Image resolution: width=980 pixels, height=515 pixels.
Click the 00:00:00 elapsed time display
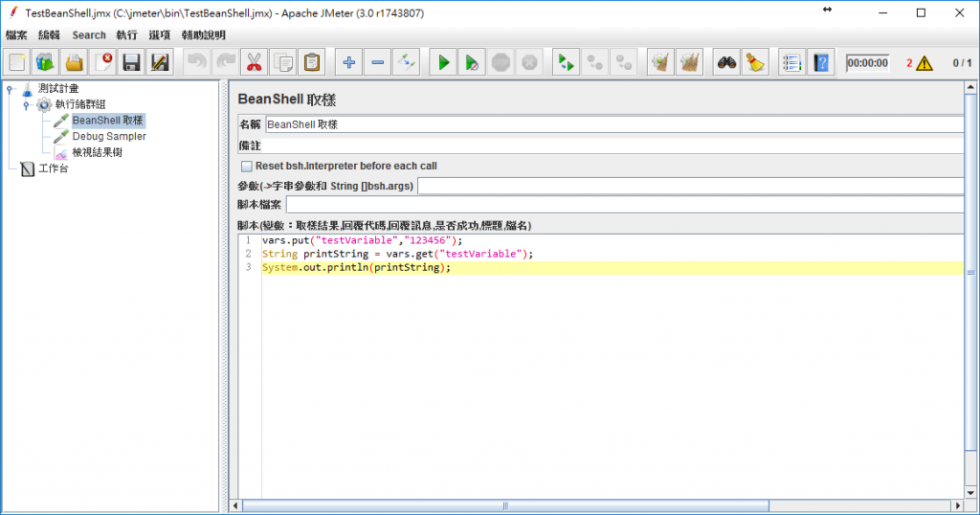click(867, 63)
